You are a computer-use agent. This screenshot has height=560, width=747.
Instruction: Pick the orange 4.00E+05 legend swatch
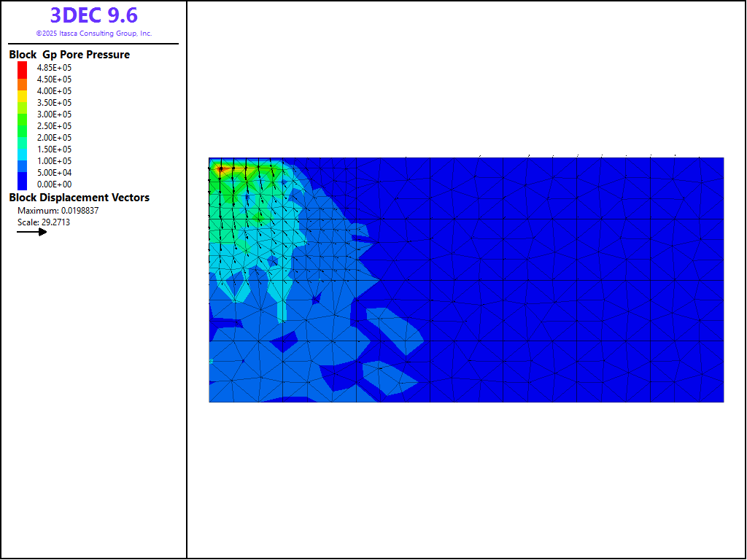[x=23, y=90]
